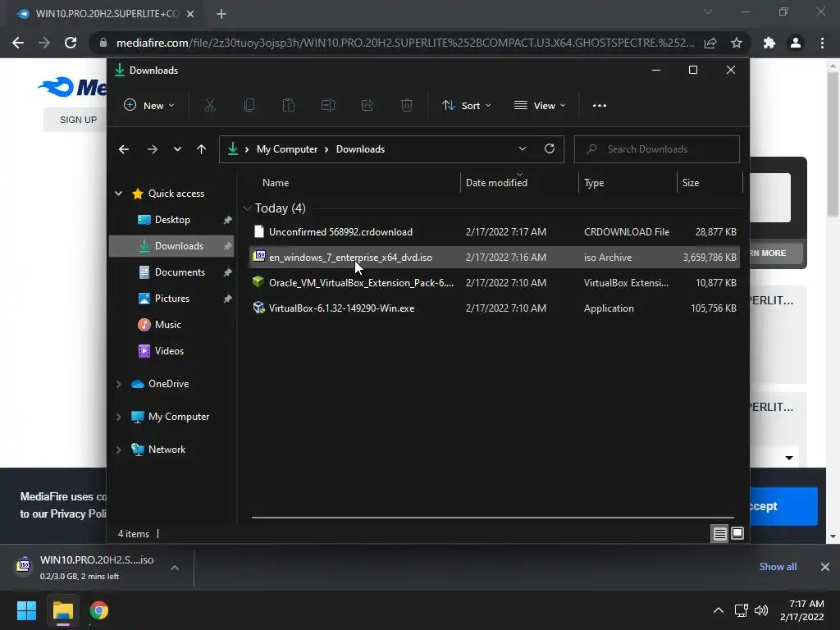The height and width of the screenshot is (630, 840).
Task: Open the Sort dropdown
Action: 466,106
